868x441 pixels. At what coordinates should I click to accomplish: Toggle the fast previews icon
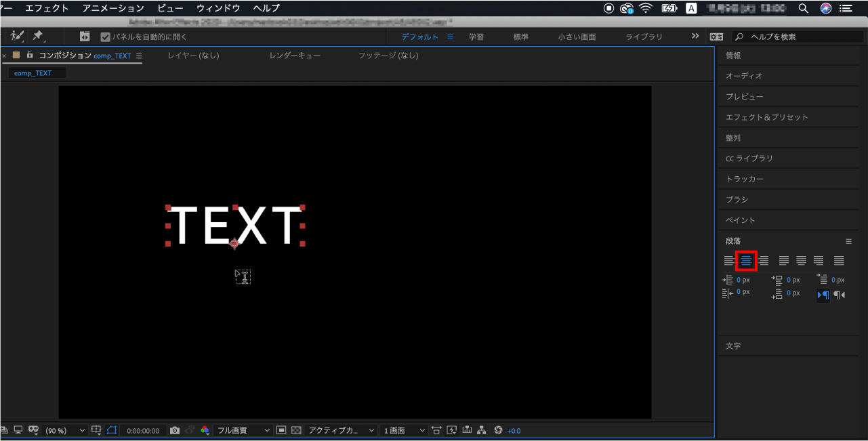click(x=453, y=430)
